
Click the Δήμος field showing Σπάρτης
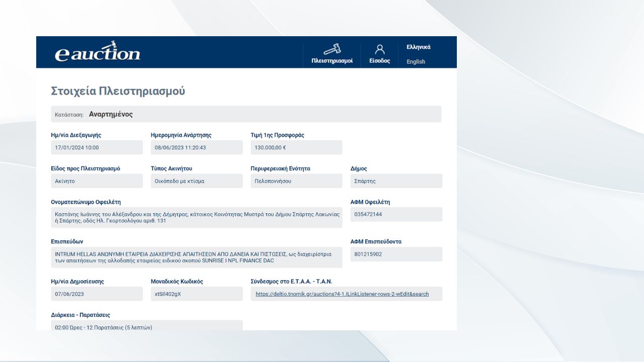[396, 181]
